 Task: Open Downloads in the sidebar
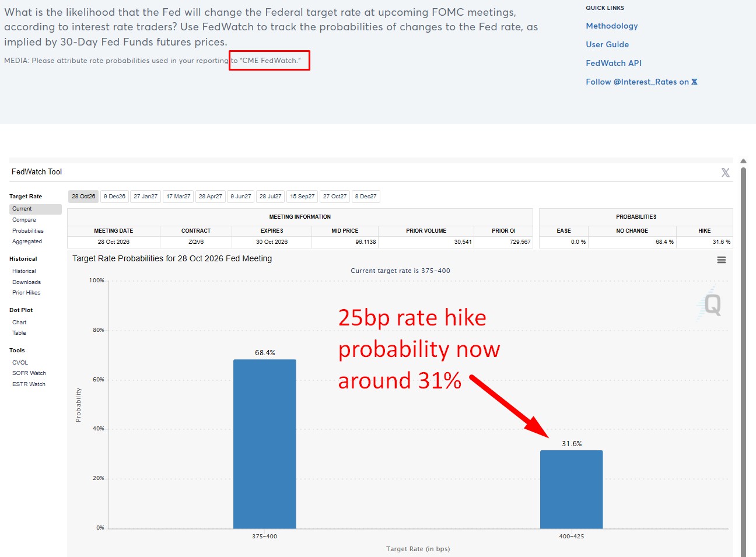(26, 282)
